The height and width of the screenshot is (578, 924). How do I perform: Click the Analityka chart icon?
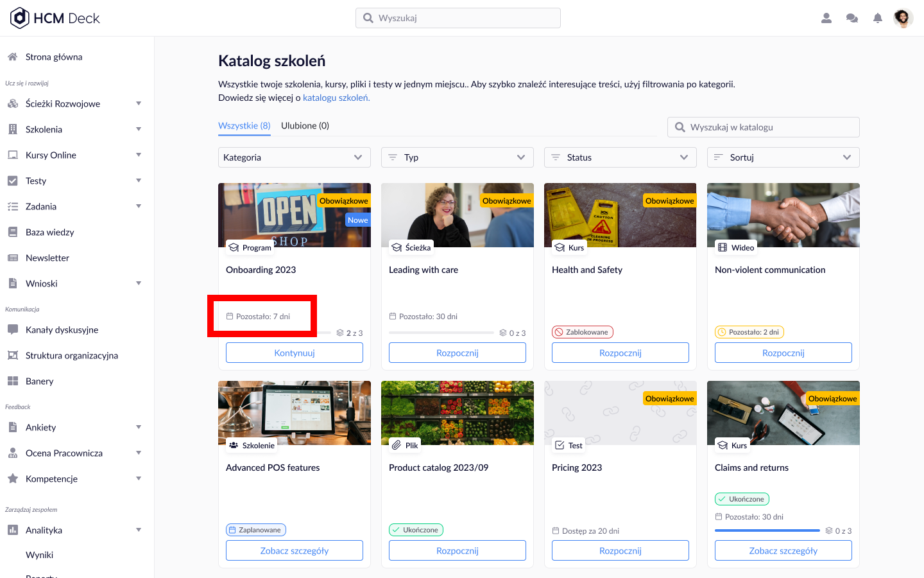(12, 530)
